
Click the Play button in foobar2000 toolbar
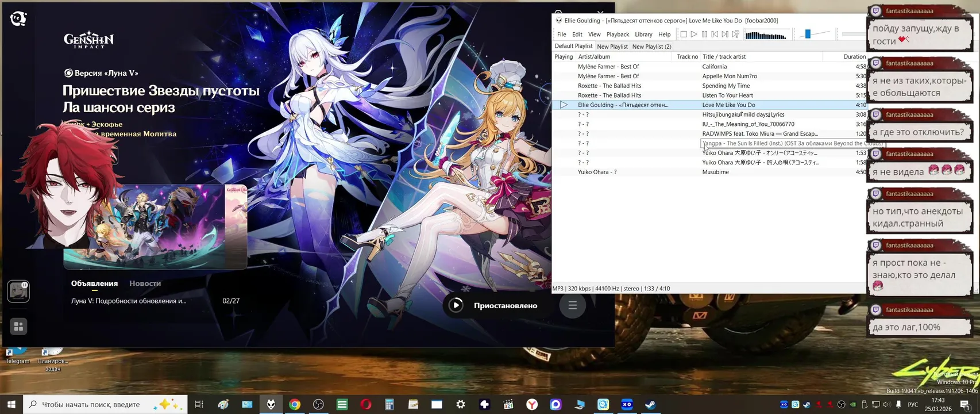pos(694,34)
